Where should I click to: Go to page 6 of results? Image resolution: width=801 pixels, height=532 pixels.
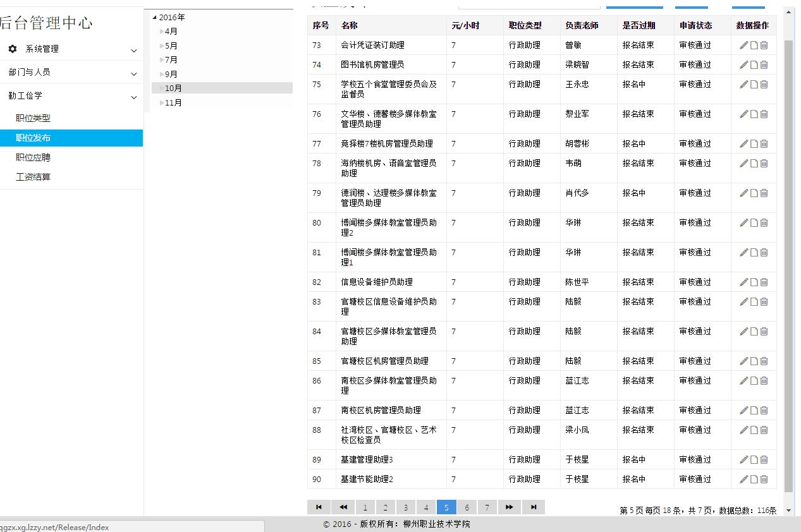467,507
